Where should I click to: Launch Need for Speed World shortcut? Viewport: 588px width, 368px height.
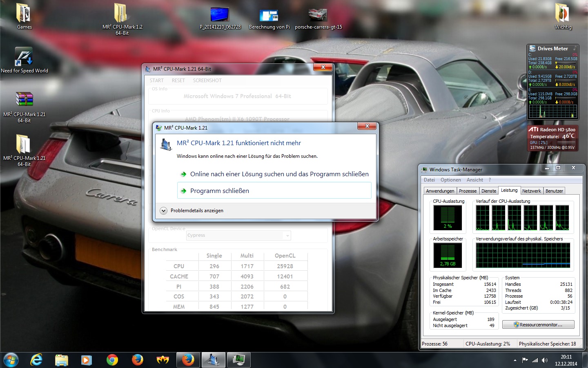24,60
